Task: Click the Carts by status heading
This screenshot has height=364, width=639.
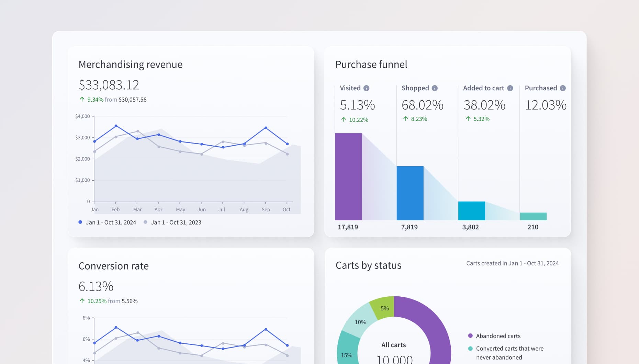Action: (368, 265)
